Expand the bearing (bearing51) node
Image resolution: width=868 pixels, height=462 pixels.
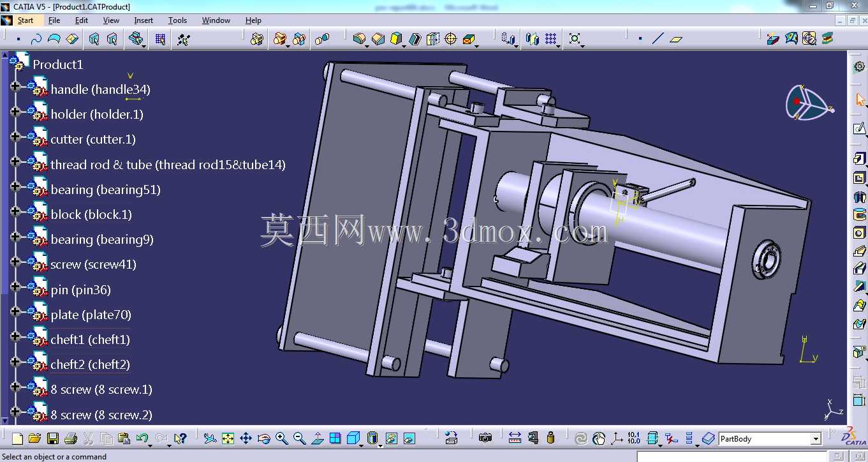coord(15,186)
